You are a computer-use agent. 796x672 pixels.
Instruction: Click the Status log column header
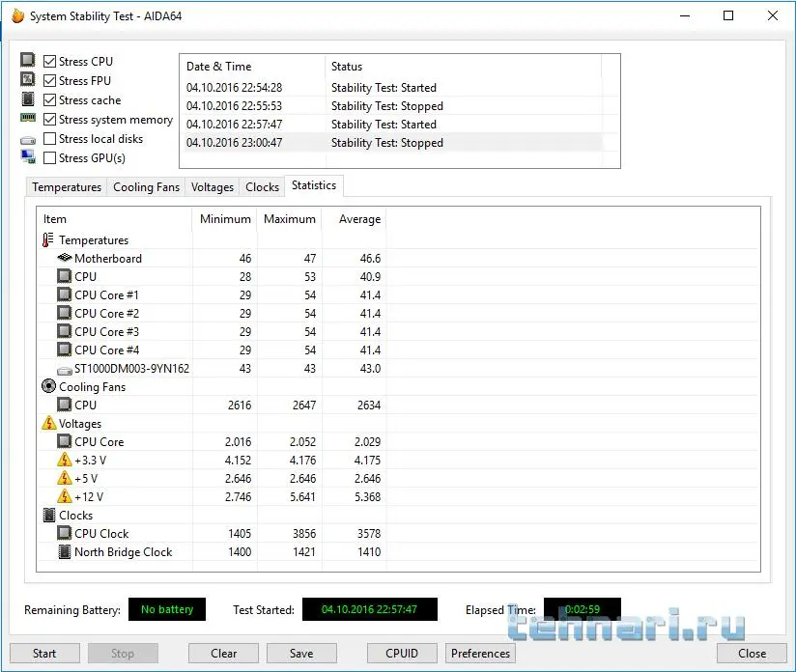coord(463,67)
